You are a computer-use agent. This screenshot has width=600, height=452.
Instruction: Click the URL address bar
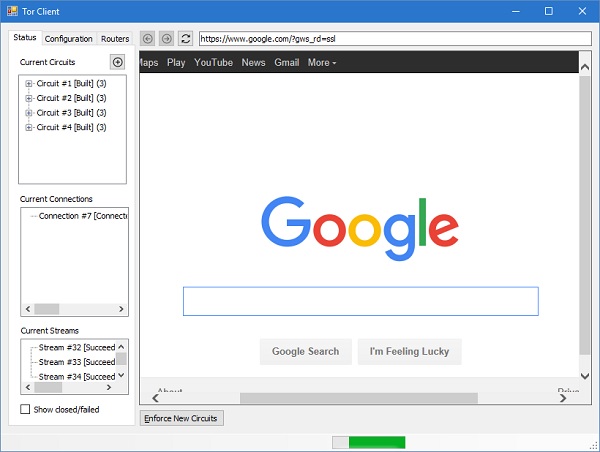click(x=395, y=39)
